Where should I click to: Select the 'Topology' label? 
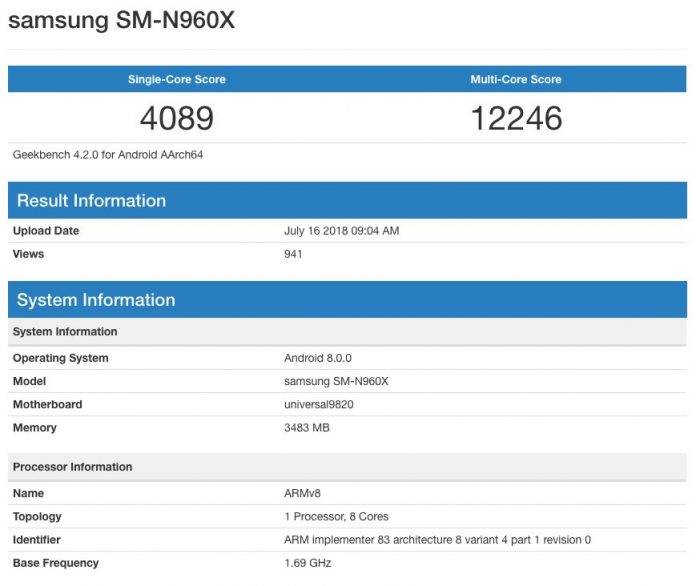click(37, 517)
